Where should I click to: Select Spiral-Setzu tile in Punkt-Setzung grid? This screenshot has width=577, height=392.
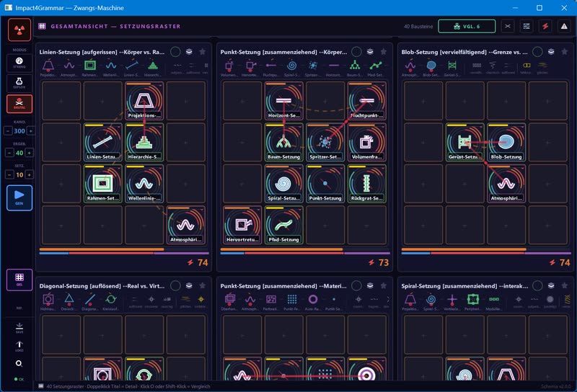coord(283,184)
